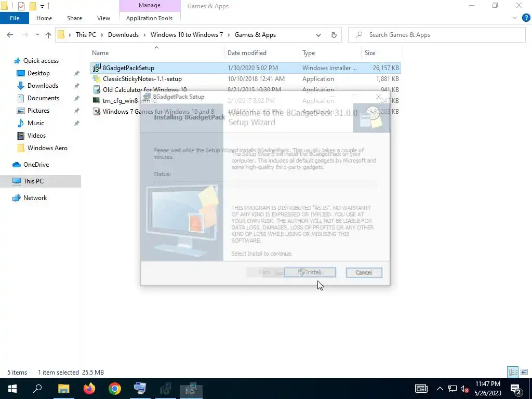Expand the ribbon with chevron
This screenshot has width=532, height=399.
(x=515, y=18)
